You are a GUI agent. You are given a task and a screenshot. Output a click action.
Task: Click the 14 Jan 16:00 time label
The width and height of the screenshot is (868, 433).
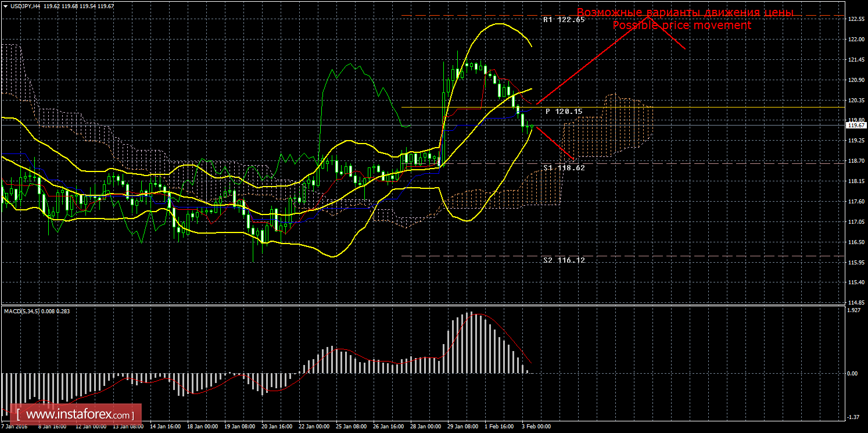(164, 426)
